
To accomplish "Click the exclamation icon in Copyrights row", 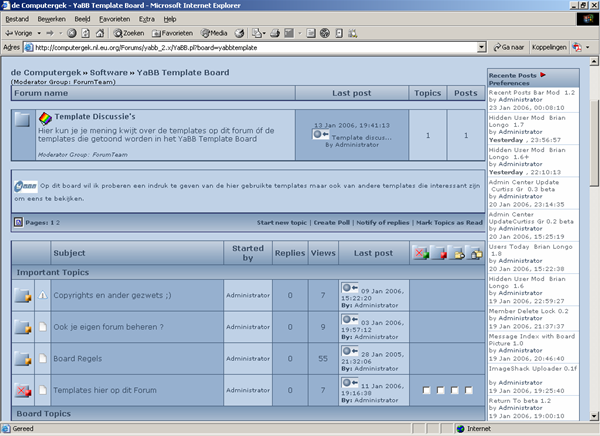I will coord(42,295).
